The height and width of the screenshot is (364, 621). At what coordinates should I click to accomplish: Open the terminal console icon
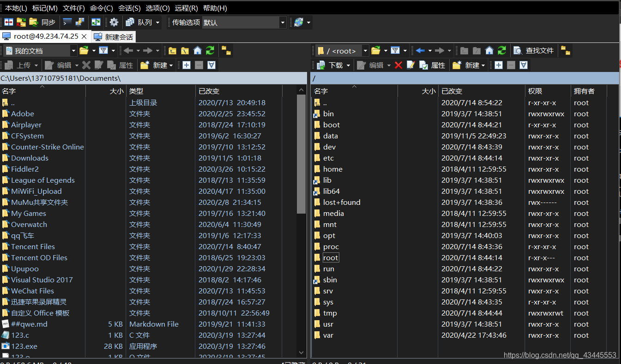pyautogui.click(x=67, y=22)
